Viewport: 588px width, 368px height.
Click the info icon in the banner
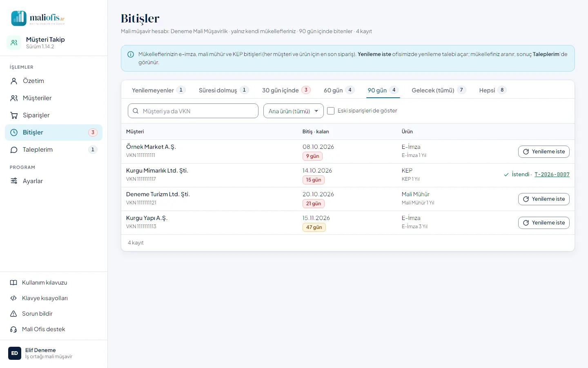pos(131,54)
